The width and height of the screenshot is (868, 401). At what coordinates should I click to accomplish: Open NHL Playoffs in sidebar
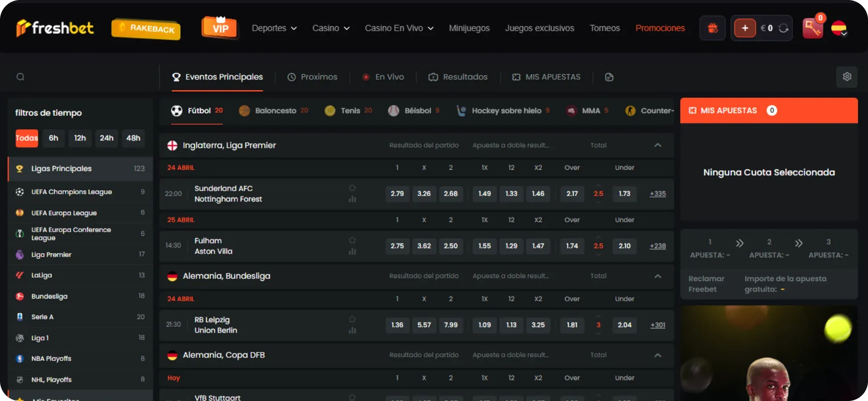[x=81, y=380]
